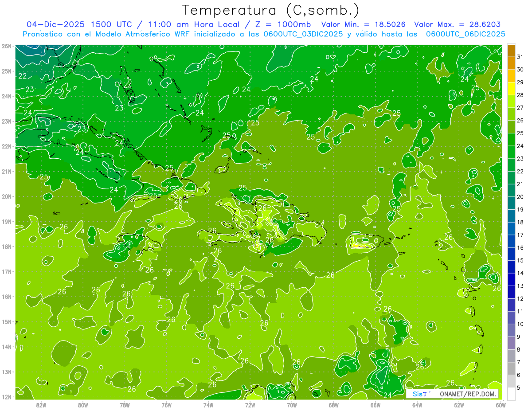The height and width of the screenshot is (411, 532).
Task: Click the "13N" latitude label
Action: (7, 372)
